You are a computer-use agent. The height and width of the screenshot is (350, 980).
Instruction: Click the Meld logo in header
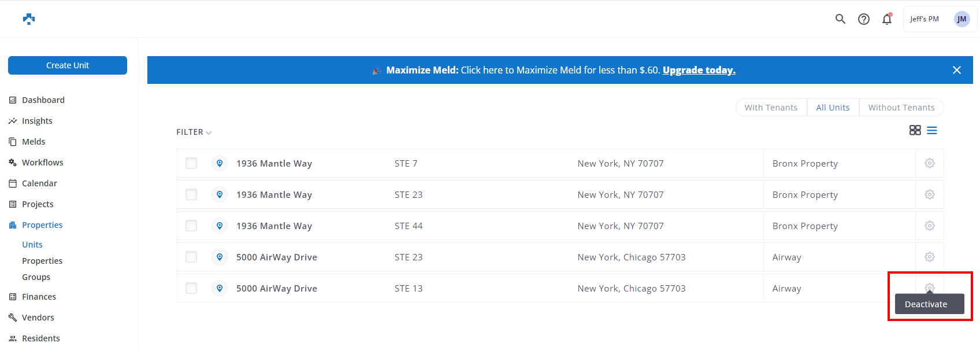pos(29,19)
